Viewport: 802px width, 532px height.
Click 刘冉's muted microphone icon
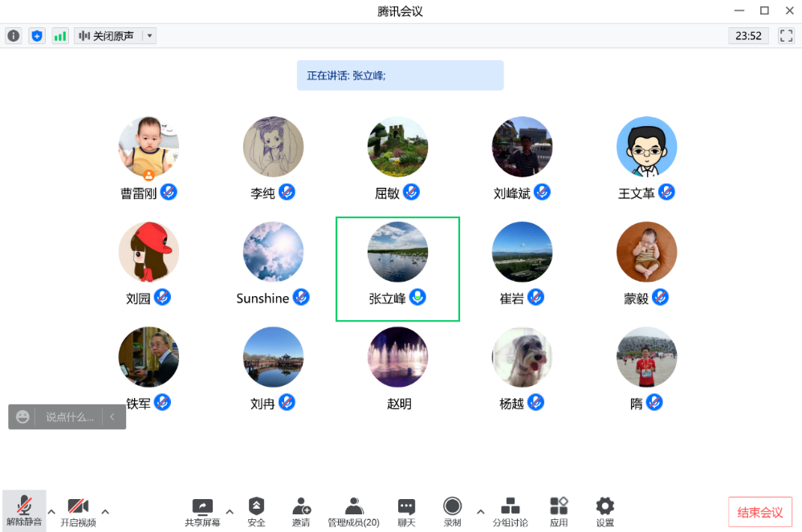click(x=287, y=403)
